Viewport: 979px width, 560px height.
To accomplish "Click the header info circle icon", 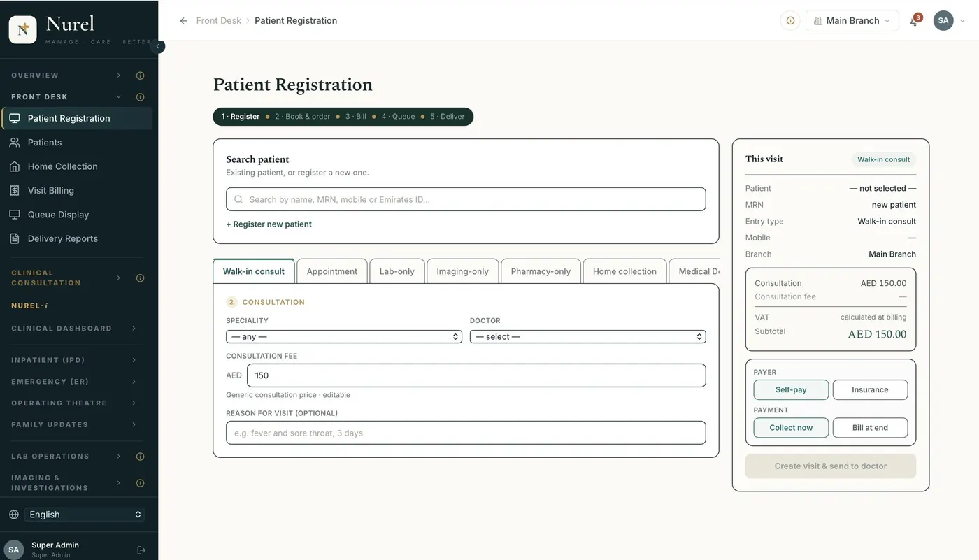I will pyautogui.click(x=790, y=21).
